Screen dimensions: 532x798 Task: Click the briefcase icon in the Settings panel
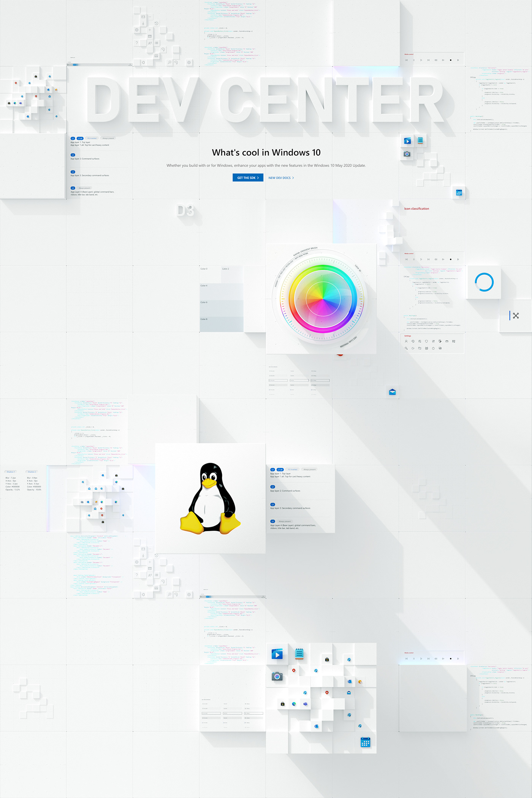447,341
